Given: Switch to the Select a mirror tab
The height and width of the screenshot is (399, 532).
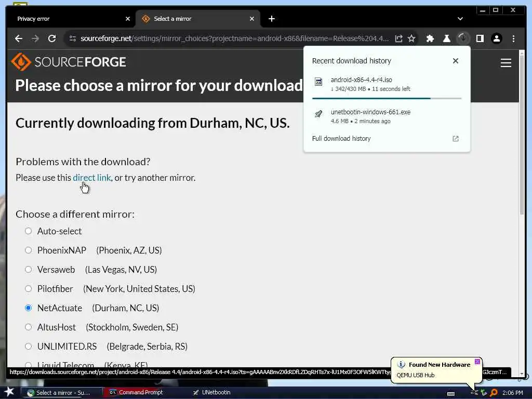Looking at the screenshot, I should point(198,19).
